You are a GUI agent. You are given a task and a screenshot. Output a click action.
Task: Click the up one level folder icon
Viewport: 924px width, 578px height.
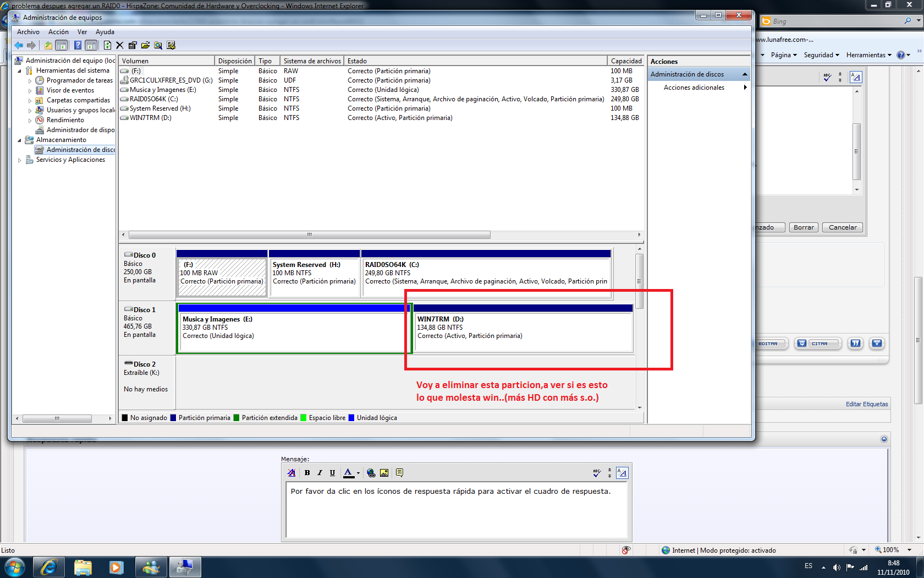click(x=48, y=45)
